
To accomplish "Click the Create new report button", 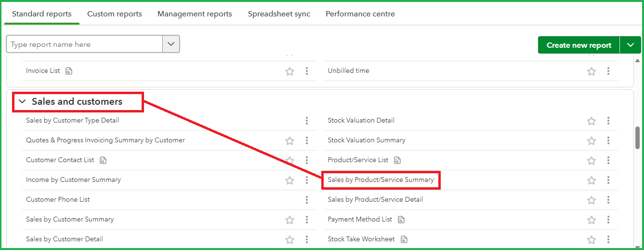I will point(579,45).
